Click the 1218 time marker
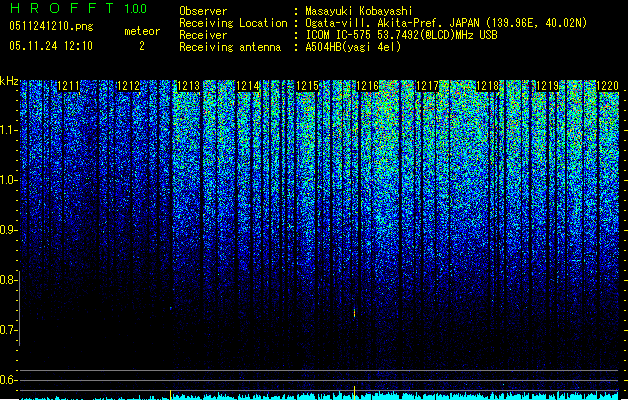This screenshot has height=400, width=629. click(x=487, y=86)
